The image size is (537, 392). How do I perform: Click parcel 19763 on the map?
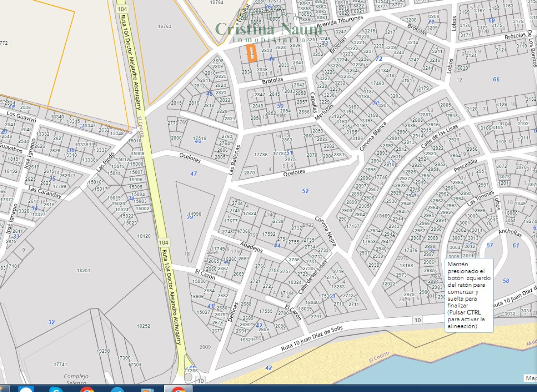tap(165, 26)
